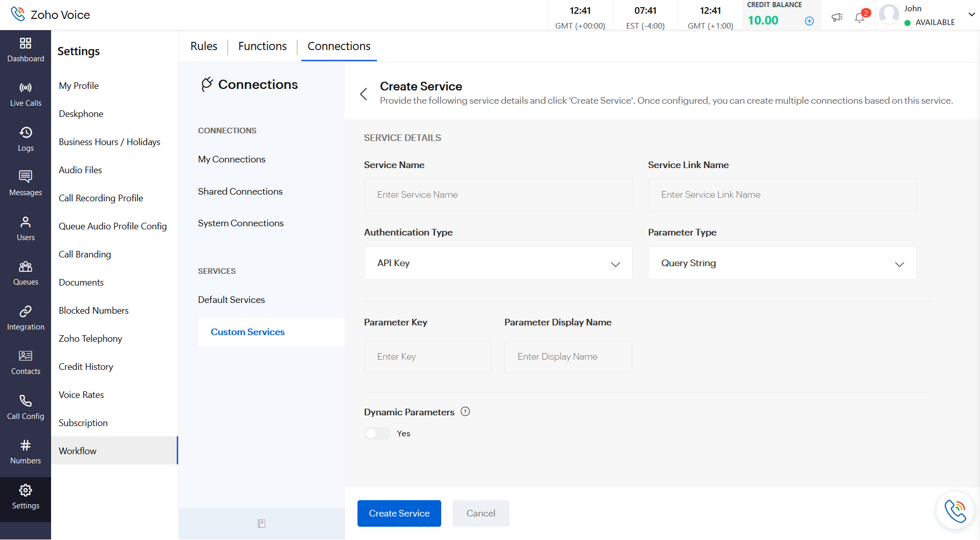Switch to the Rules tab
980x540 pixels.
(x=204, y=46)
